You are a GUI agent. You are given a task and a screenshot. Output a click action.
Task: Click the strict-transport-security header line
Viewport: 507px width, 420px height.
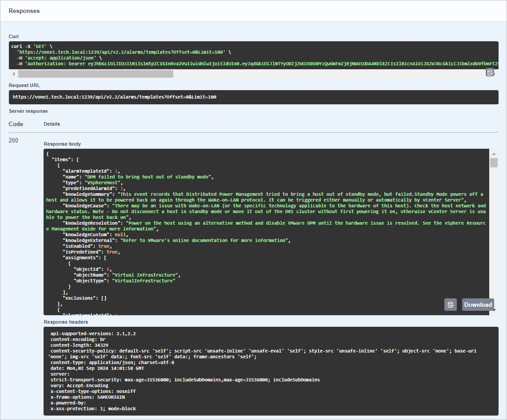(x=185, y=380)
